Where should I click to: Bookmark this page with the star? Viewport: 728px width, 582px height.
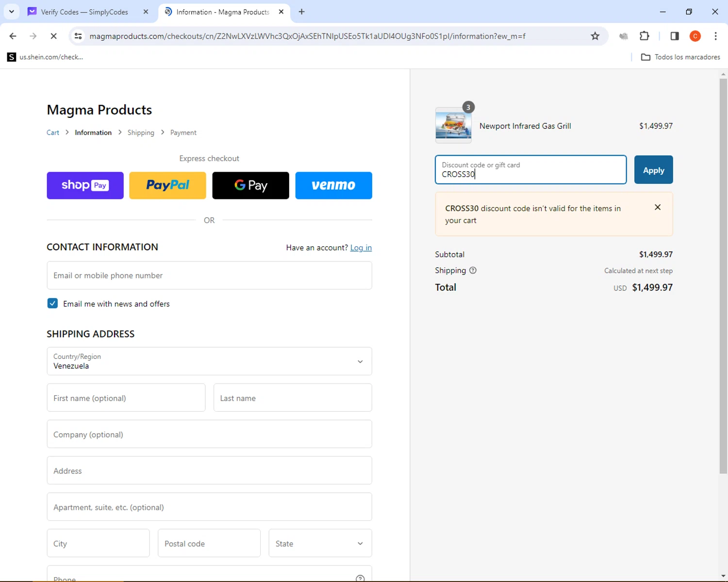coord(595,36)
